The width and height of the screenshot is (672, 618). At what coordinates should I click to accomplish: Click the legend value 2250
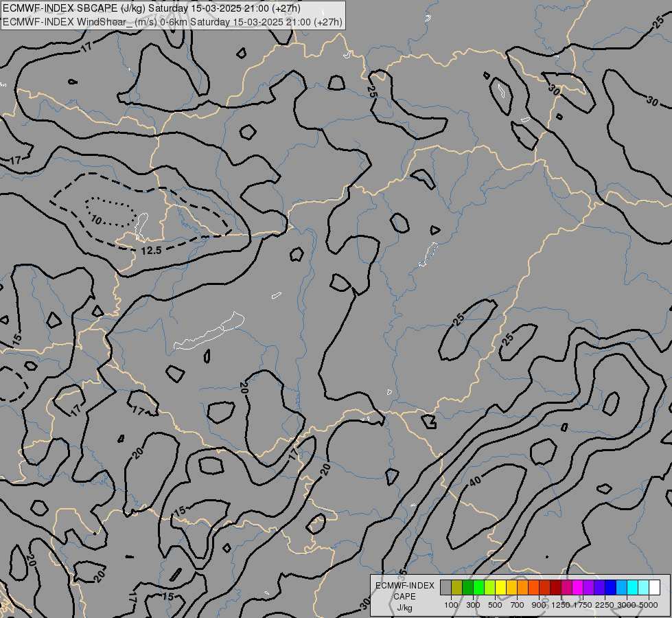pyautogui.click(x=605, y=605)
